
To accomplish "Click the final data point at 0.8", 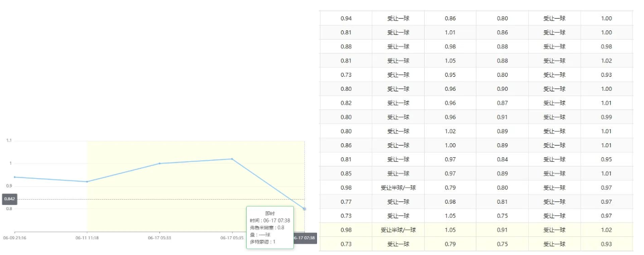I will pyautogui.click(x=304, y=209).
